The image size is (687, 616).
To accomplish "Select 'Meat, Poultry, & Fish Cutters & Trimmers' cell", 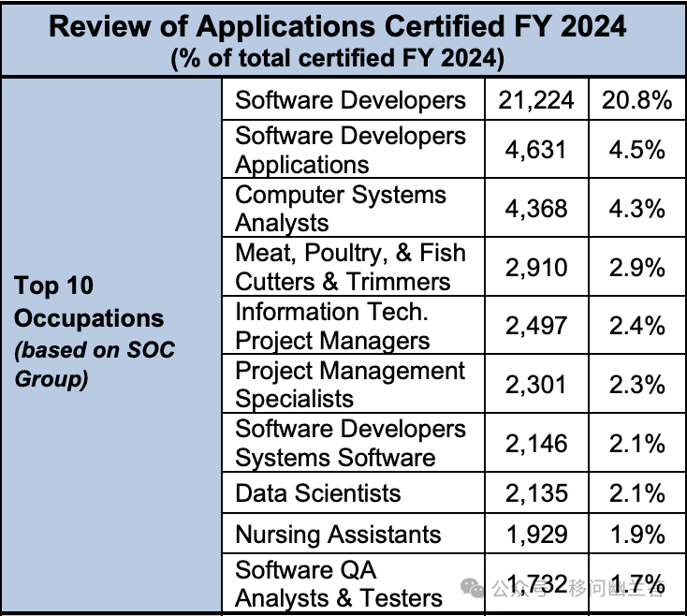I will tap(350, 267).
